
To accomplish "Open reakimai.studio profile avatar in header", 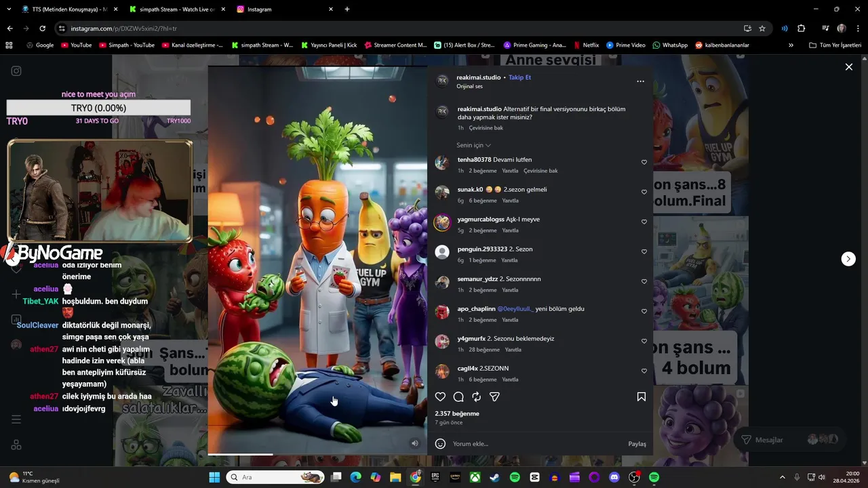I will coord(442,81).
